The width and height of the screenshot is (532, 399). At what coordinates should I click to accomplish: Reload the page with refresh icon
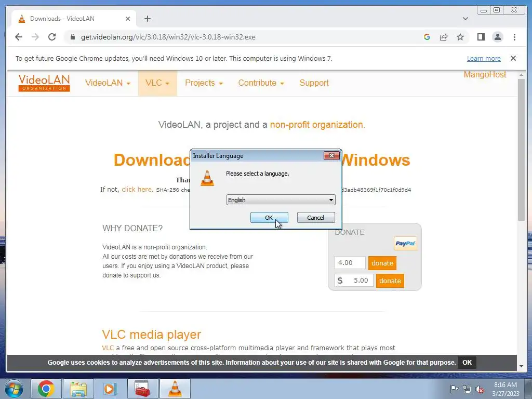[52, 37]
